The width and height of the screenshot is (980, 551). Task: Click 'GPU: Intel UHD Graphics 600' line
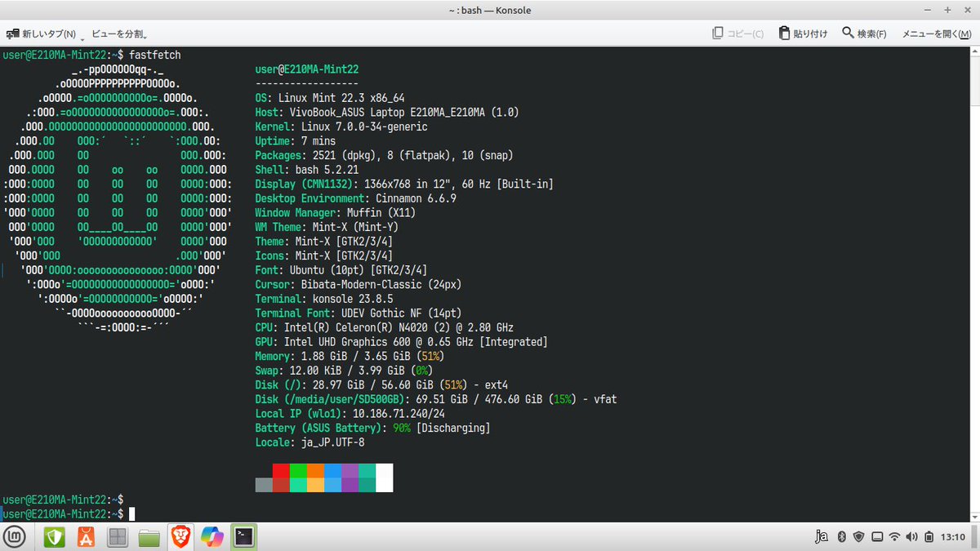point(402,342)
